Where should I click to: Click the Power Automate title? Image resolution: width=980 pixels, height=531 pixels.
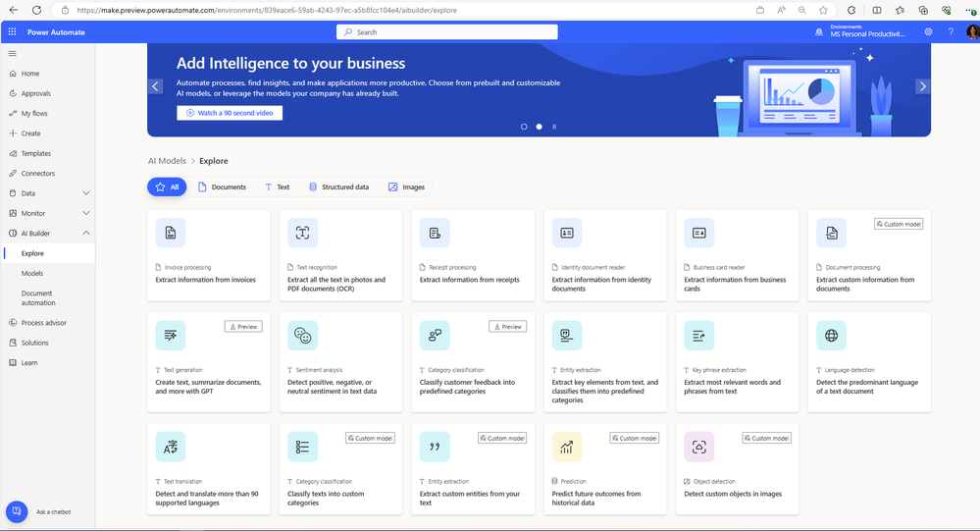(56, 31)
